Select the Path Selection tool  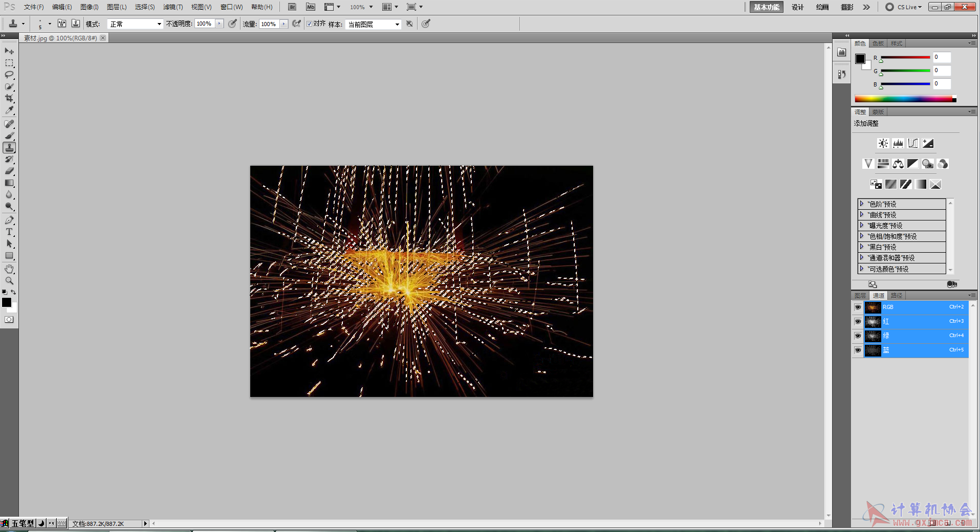(x=9, y=243)
